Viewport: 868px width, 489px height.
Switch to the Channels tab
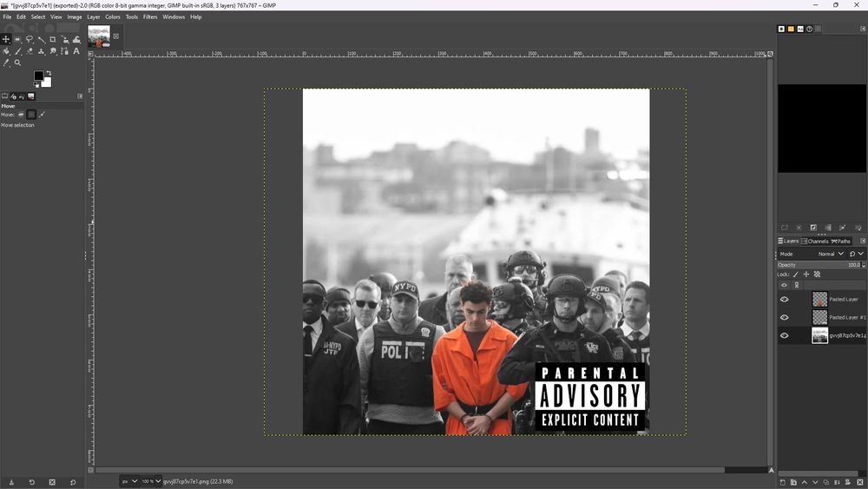point(815,241)
